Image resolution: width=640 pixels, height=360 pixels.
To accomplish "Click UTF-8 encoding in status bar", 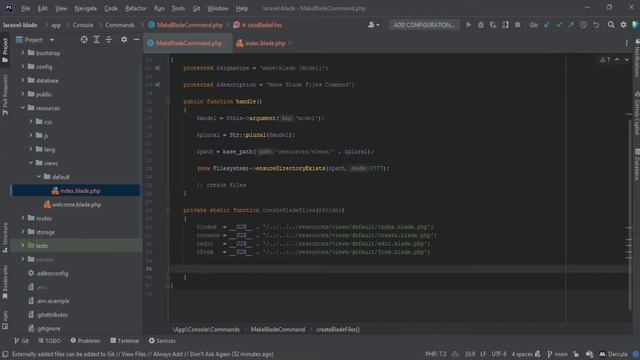I will [x=499, y=354].
